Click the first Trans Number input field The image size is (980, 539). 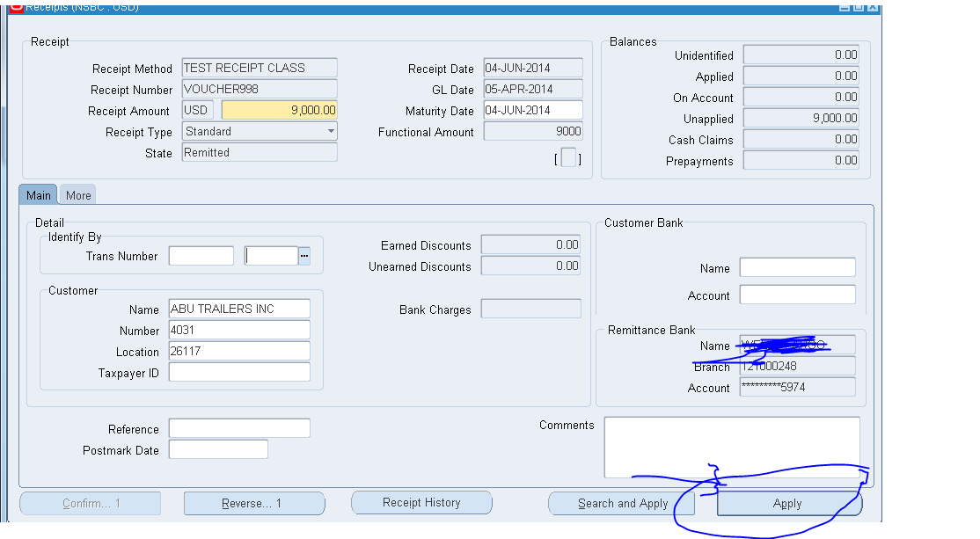click(201, 256)
